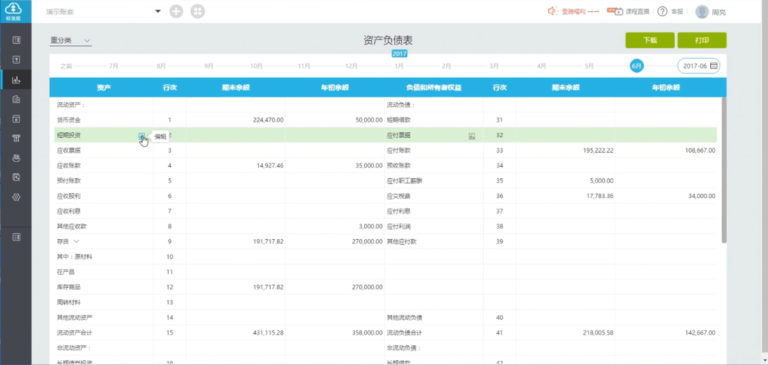
Task: Click the 库存商品 row label
Action: tap(69, 287)
